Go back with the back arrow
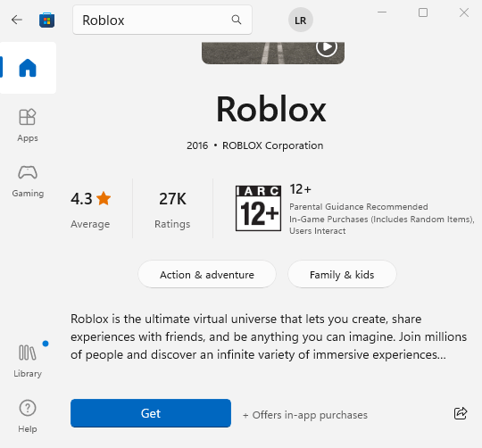Screen dimensions: 482x448 [x=17, y=20]
